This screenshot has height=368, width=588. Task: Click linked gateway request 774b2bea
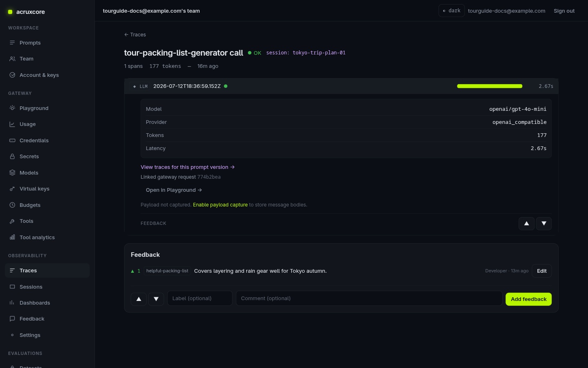(x=209, y=177)
